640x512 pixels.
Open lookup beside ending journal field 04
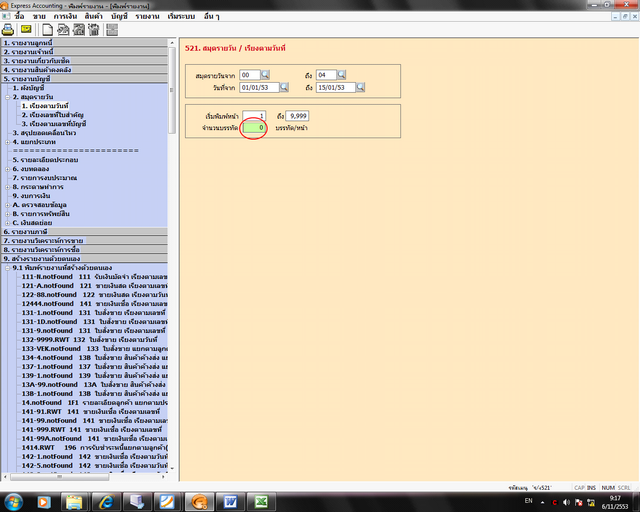pyautogui.click(x=342, y=75)
